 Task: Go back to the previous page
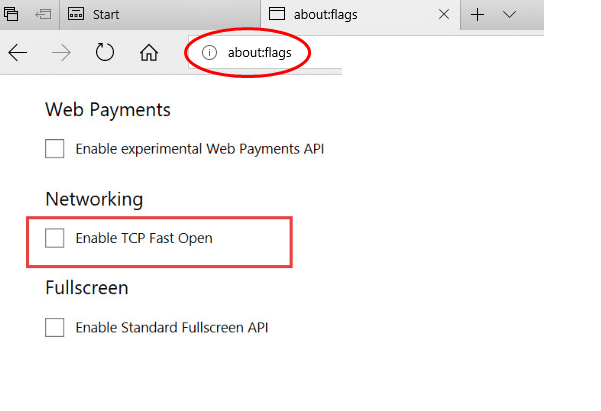click(x=18, y=53)
